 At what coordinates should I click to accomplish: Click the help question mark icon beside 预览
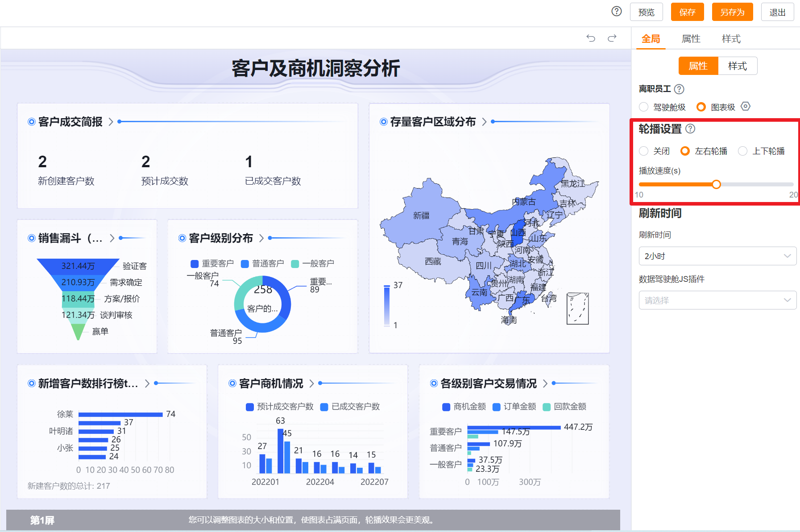point(616,12)
